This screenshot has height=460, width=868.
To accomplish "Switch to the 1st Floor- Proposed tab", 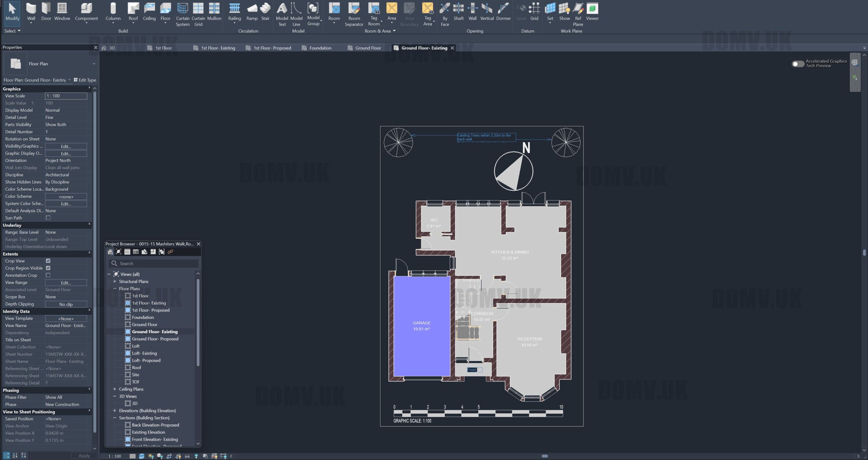I will 272,48.
